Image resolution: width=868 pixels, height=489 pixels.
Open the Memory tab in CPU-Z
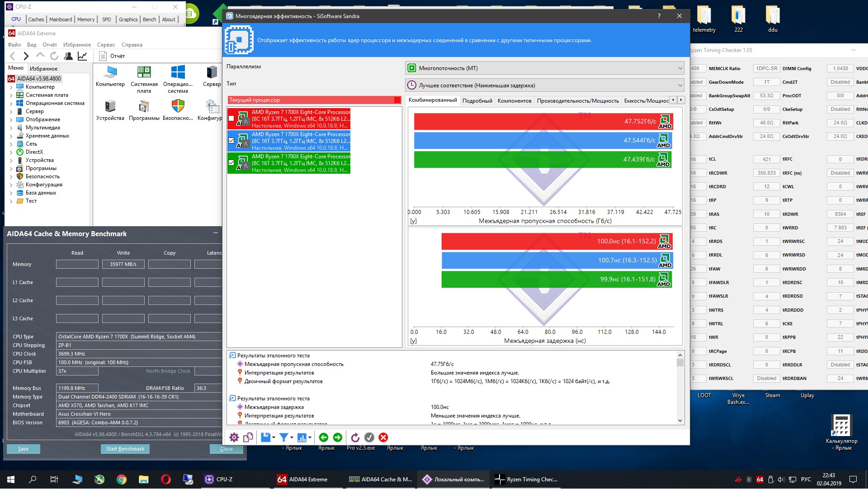pyautogui.click(x=86, y=19)
